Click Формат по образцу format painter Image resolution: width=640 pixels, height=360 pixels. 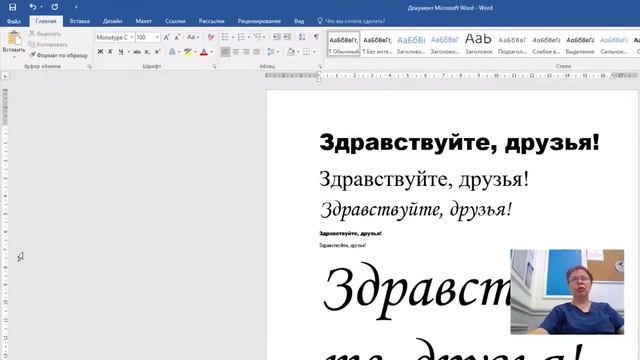[x=58, y=55]
